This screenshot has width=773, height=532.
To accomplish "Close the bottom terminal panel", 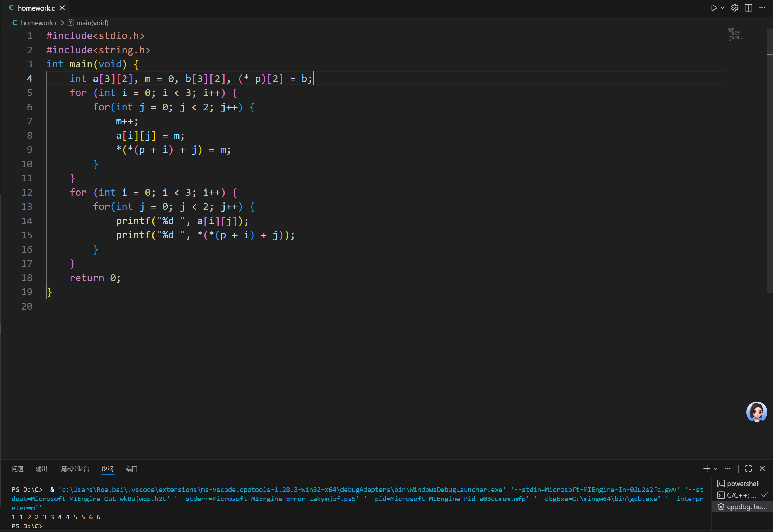I will point(762,468).
